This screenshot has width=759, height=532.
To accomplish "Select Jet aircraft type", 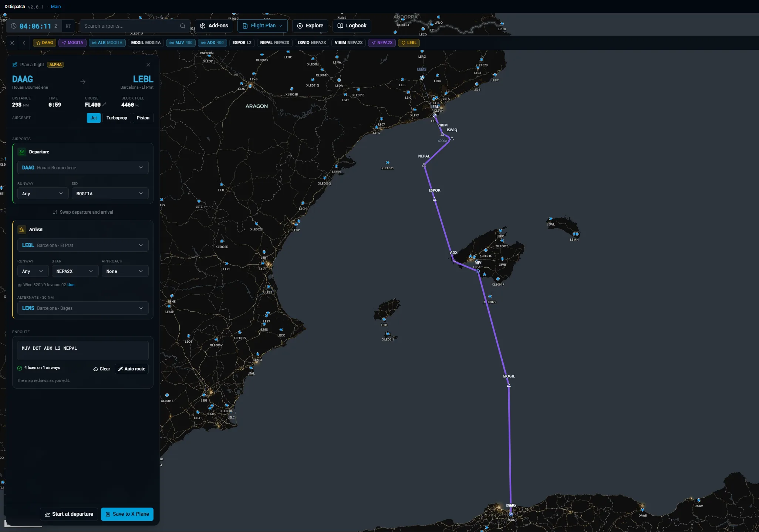I will coord(94,118).
